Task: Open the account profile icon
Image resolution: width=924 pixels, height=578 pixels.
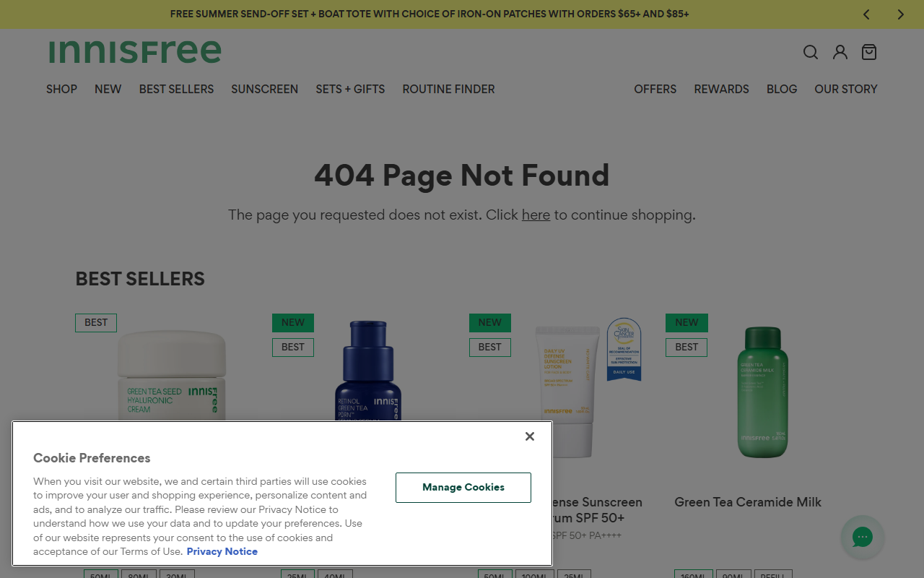Action: (840, 52)
